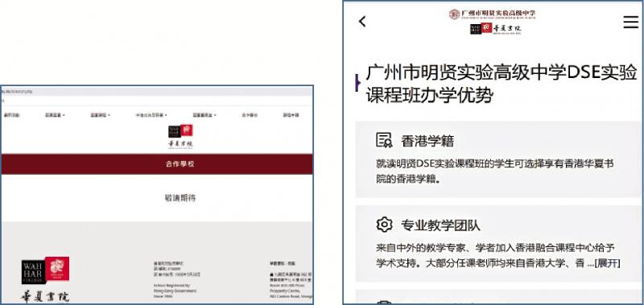Screen dimensions: 644x305
Task: Click the 广州市明贤实验高级中学 logo
Action: [492, 14]
